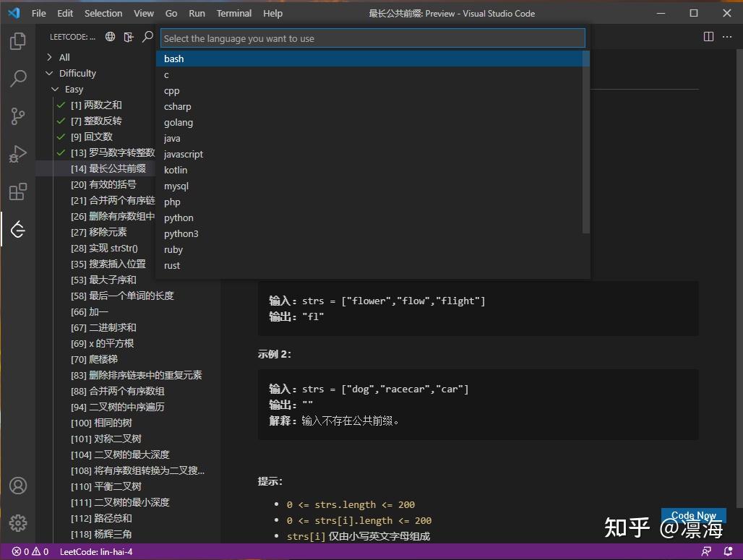Open the Run menu

point(196,13)
